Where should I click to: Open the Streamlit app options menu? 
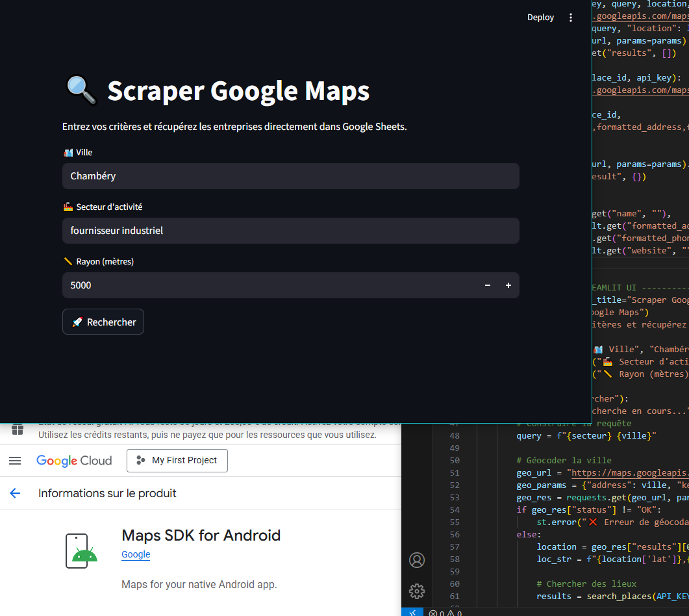click(570, 17)
